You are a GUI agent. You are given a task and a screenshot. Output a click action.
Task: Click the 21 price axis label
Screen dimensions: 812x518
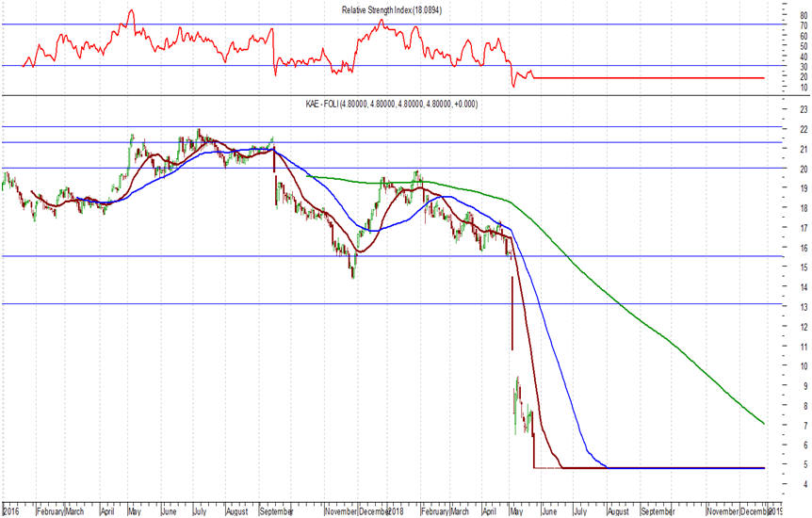tap(804, 149)
